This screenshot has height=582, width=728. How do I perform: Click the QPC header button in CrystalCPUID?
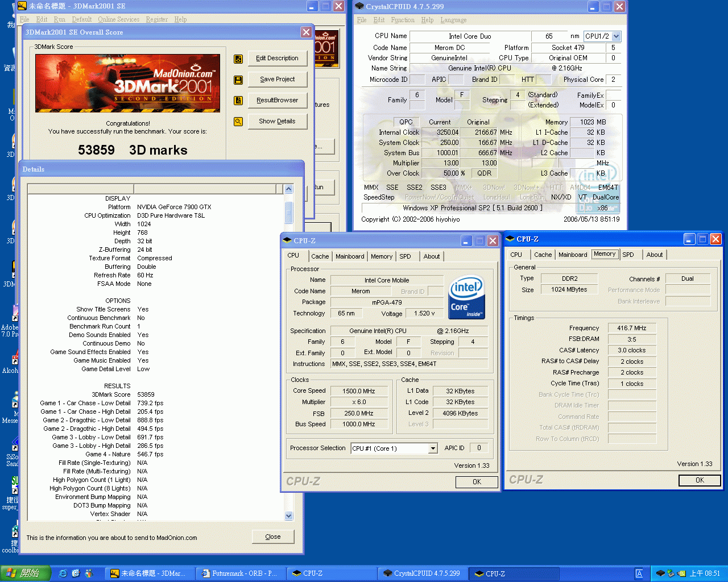(x=406, y=122)
